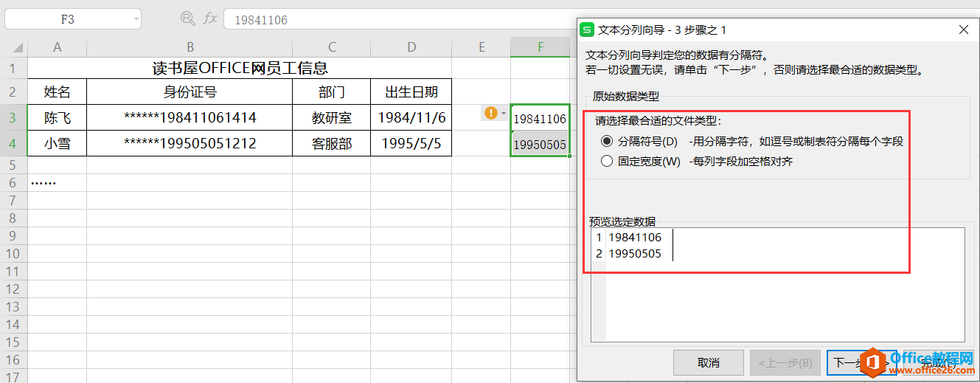Viewport: 980px width, 383px height.
Task: Select row 10 header
Action: point(13,253)
